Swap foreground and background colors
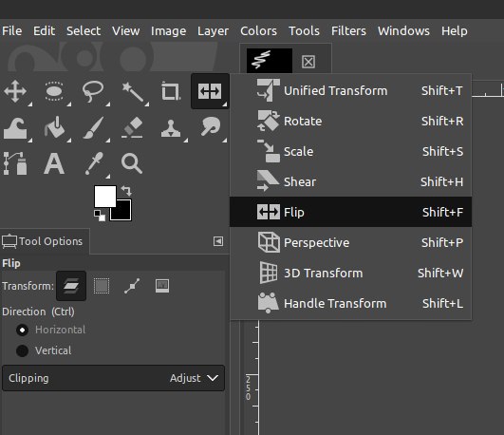The height and width of the screenshot is (435, 504). pos(126,191)
